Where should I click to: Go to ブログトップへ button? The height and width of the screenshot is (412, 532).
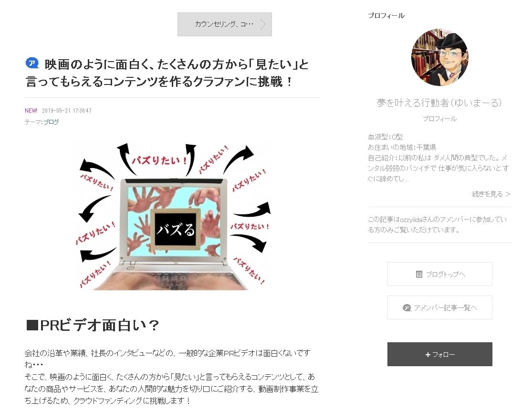point(440,274)
